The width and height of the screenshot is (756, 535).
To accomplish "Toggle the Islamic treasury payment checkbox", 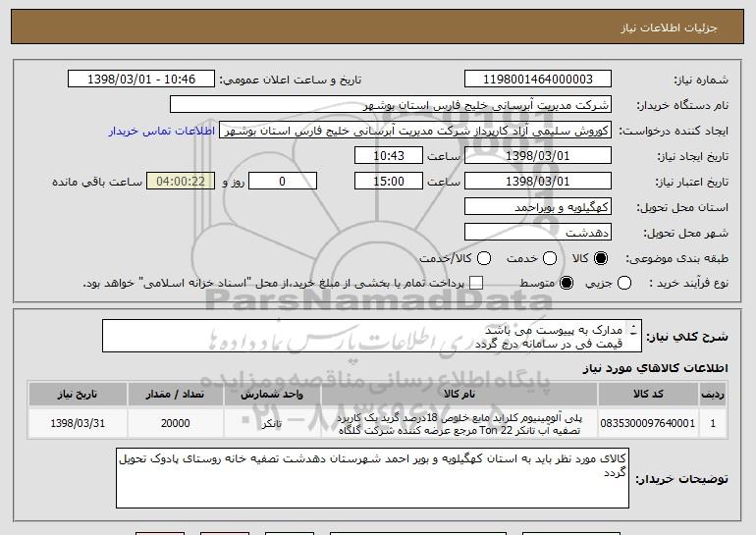I will (476, 284).
